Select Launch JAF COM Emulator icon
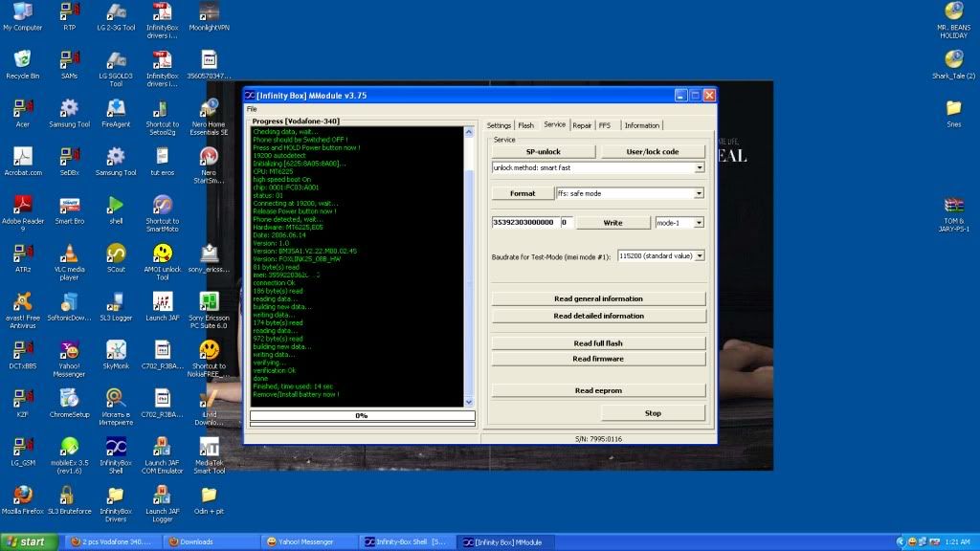980x551 pixels. click(163, 455)
